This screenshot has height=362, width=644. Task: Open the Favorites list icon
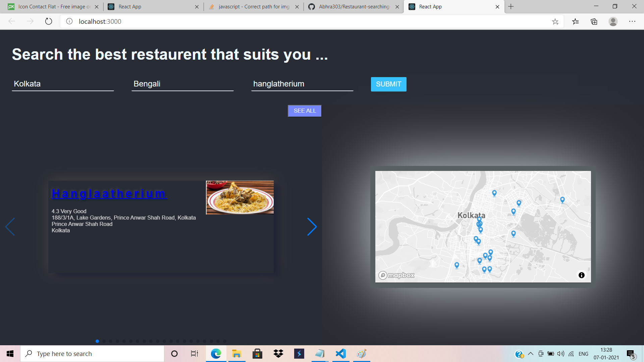pos(576,21)
